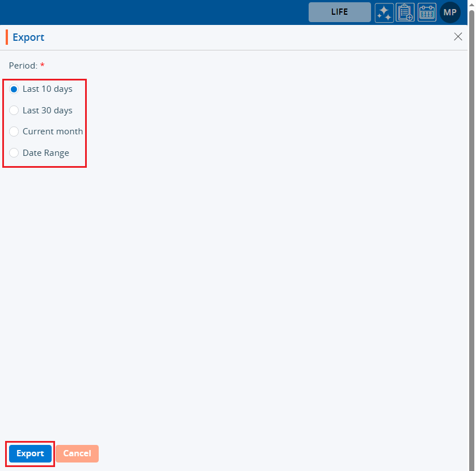Click the vertical scrollbar on right edge

[471, 227]
